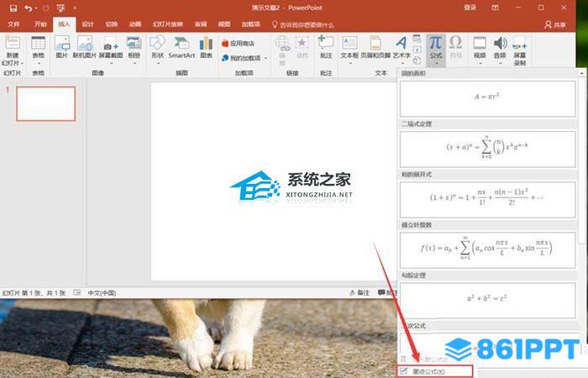Insert the (1+x)^n expansion formula
The width and height of the screenshot is (588, 378).
point(487,200)
